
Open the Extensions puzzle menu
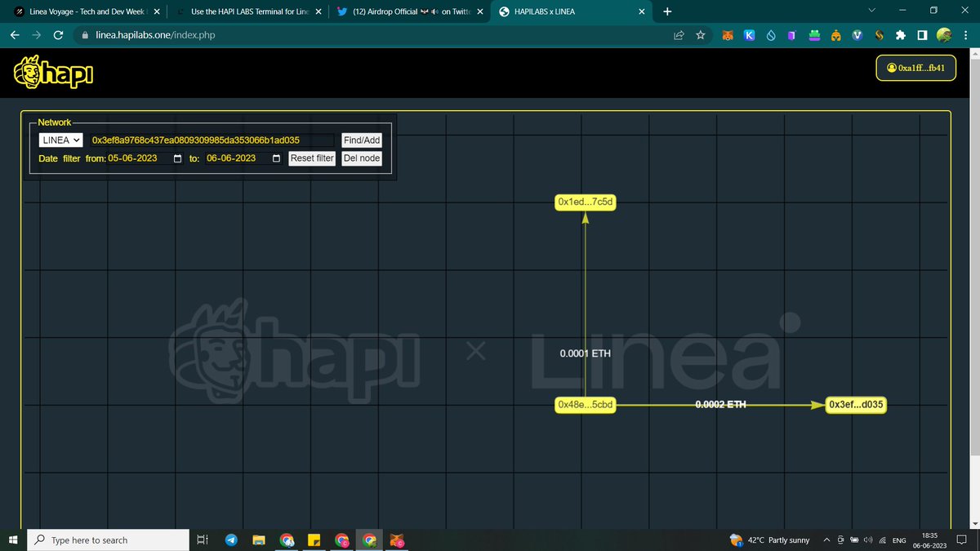click(x=901, y=36)
